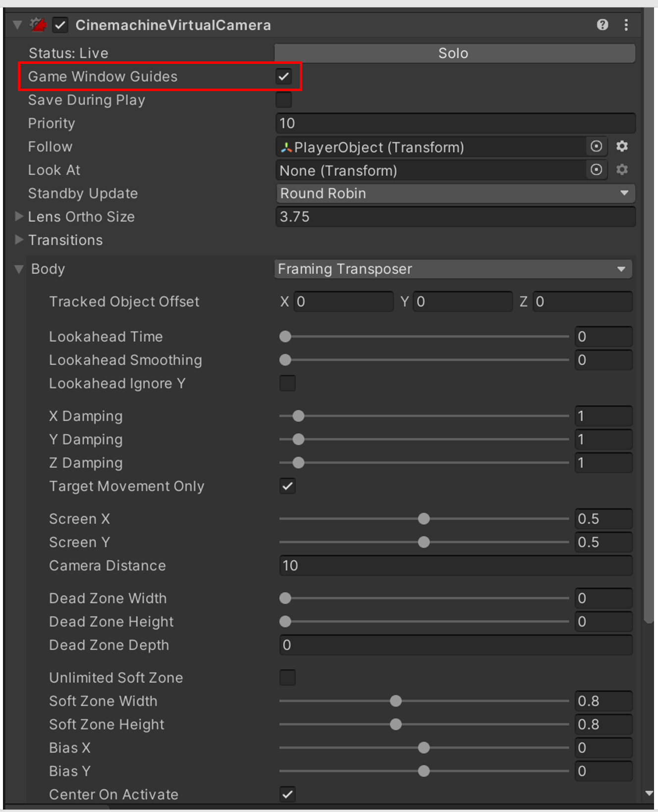Open object picker for Follow field
658x812 pixels.
[x=597, y=147]
